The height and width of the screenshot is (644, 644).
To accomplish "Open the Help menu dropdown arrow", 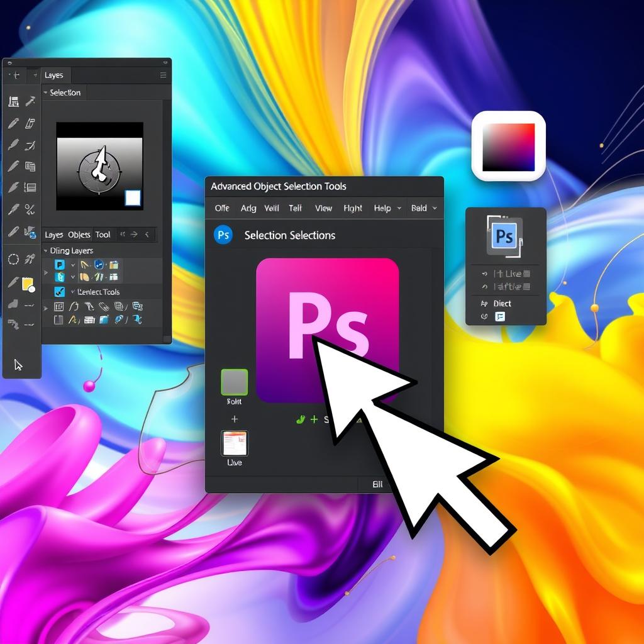I will [399, 208].
